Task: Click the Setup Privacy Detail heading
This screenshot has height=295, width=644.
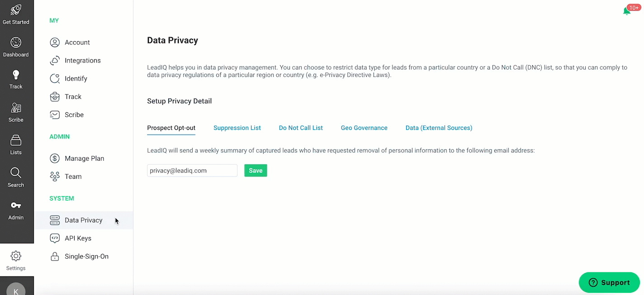Action: pos(180,101)
